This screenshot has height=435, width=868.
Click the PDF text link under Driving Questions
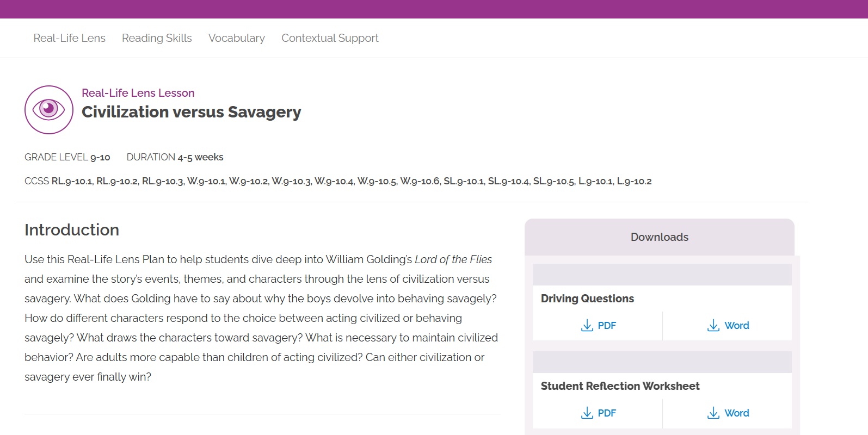(x=607, y=326)
